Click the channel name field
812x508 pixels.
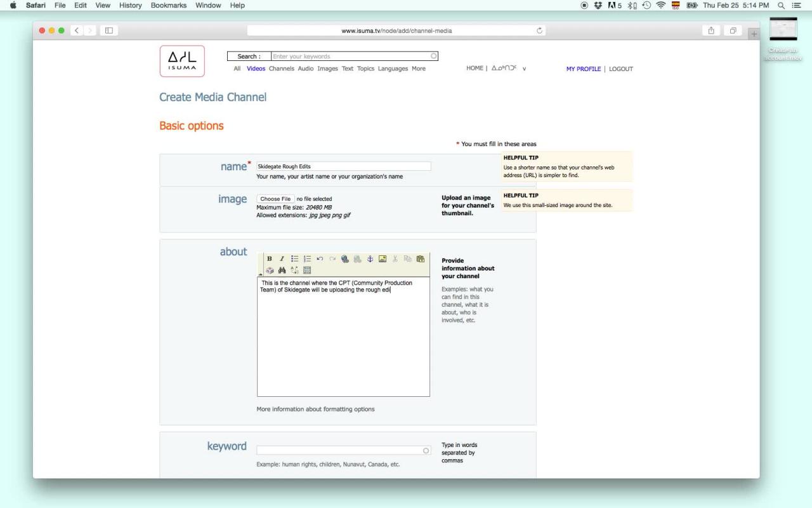point(343,166)
